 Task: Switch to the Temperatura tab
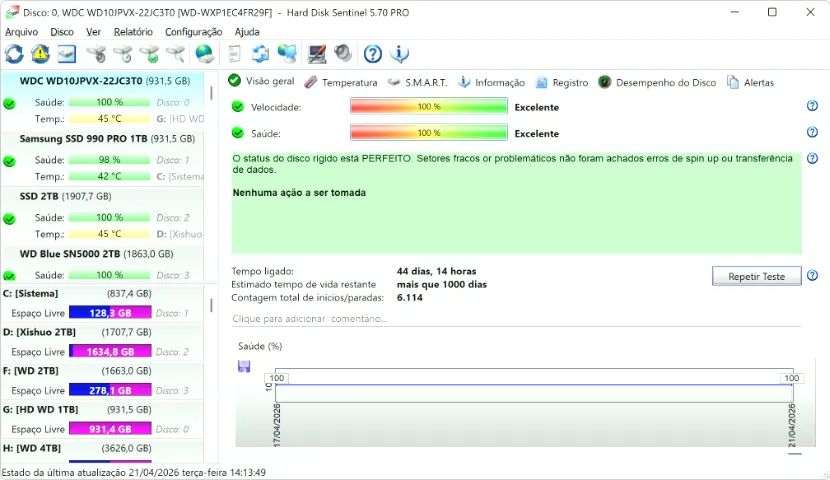(x=341, y=82)
